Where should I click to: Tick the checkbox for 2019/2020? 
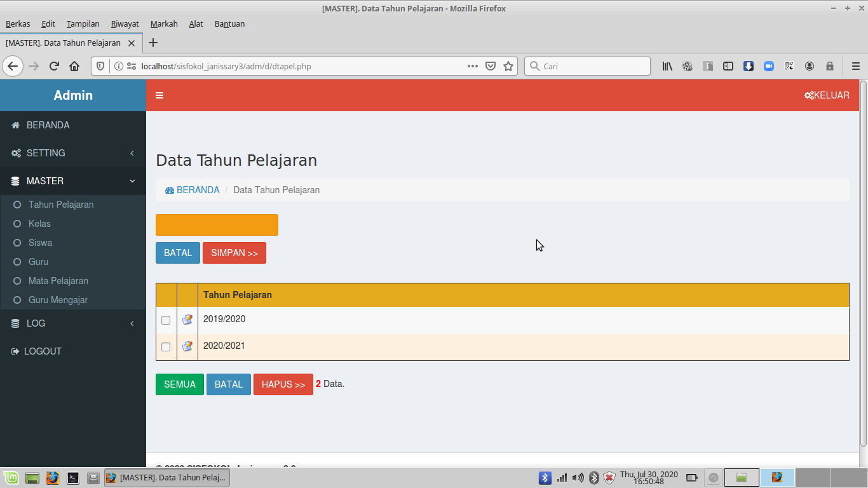tap(166, 320)
